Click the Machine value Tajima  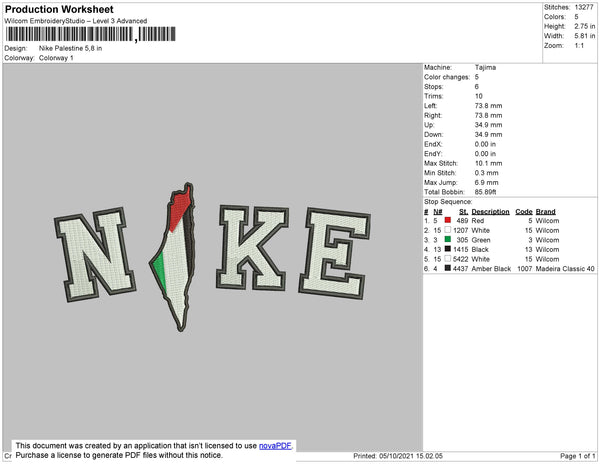tap(485, 67)
